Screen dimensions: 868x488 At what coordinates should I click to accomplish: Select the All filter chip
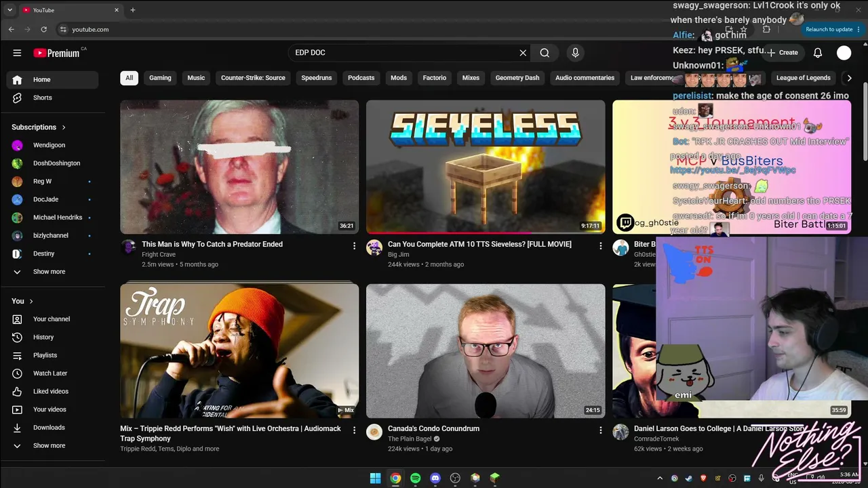click(129, 78)
